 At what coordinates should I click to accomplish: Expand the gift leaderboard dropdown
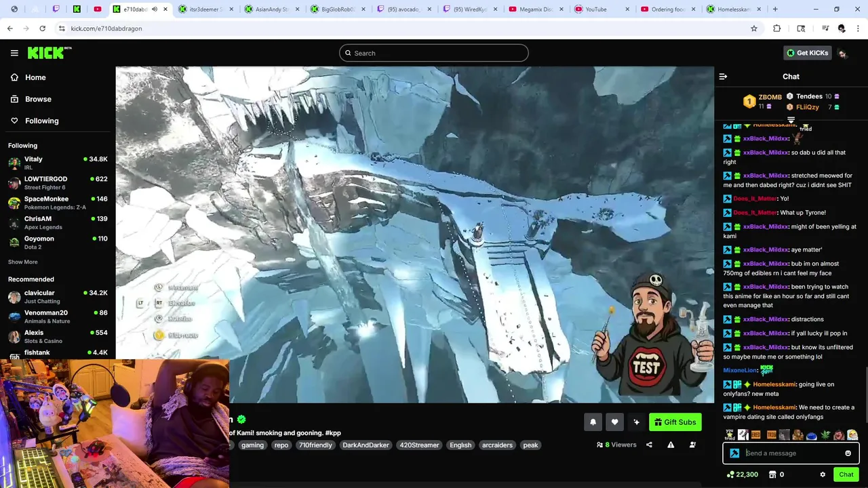coord(791,120)
